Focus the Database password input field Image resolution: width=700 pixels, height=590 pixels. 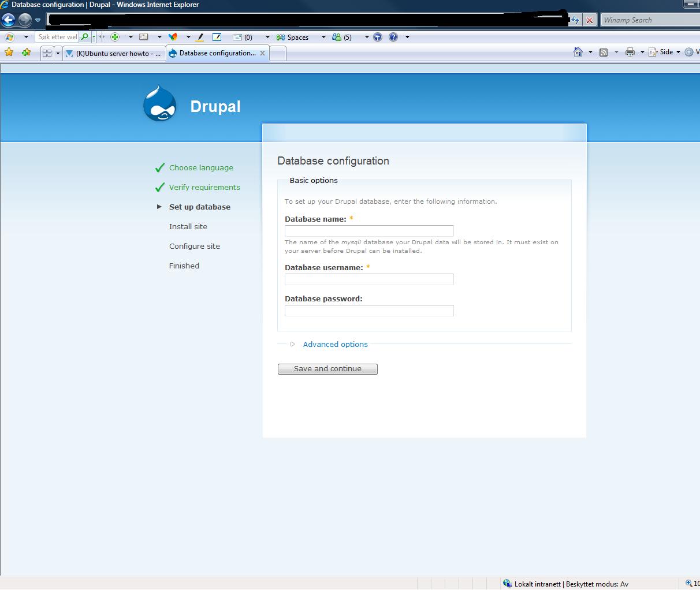pos(369,310)
